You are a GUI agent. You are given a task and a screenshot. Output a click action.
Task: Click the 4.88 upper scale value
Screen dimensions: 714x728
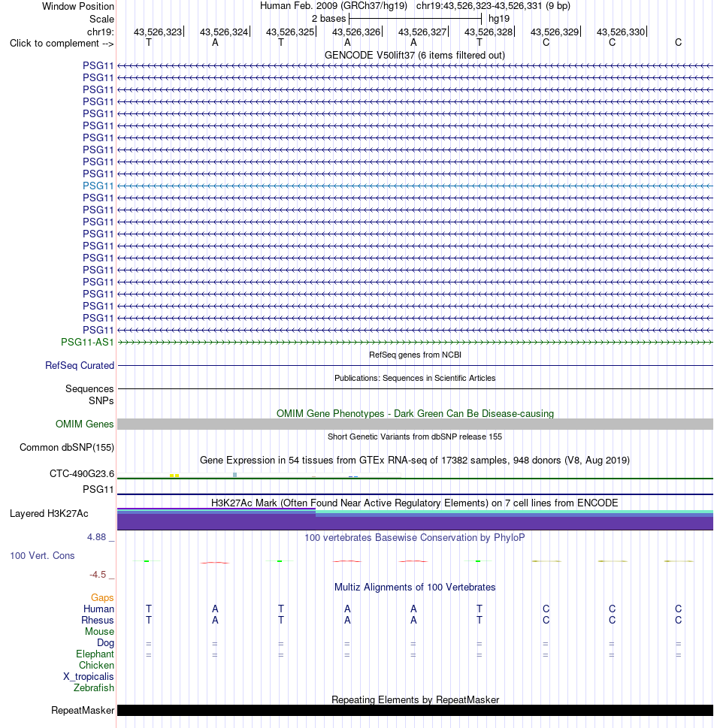97,537
